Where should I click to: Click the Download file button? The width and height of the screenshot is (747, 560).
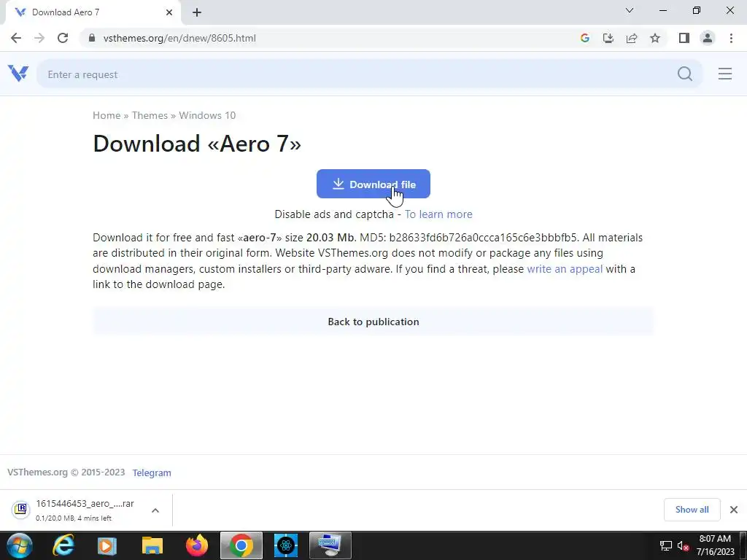click(x=373, y=184)
